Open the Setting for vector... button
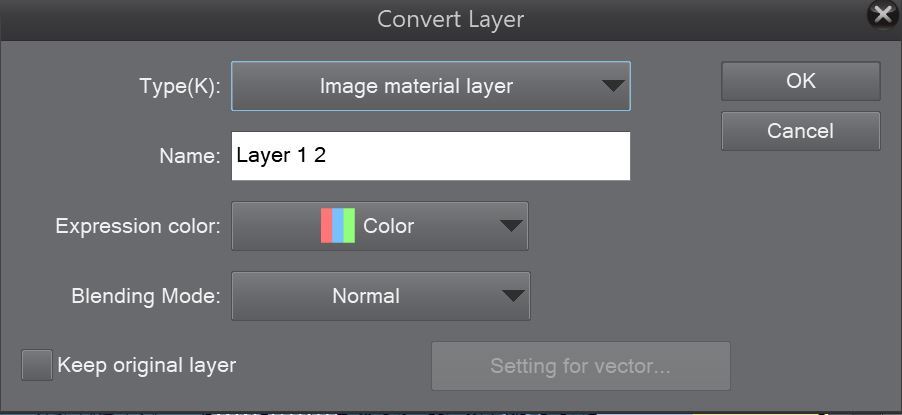This screenshot has width=902, height=415. (x=581, y=365)
